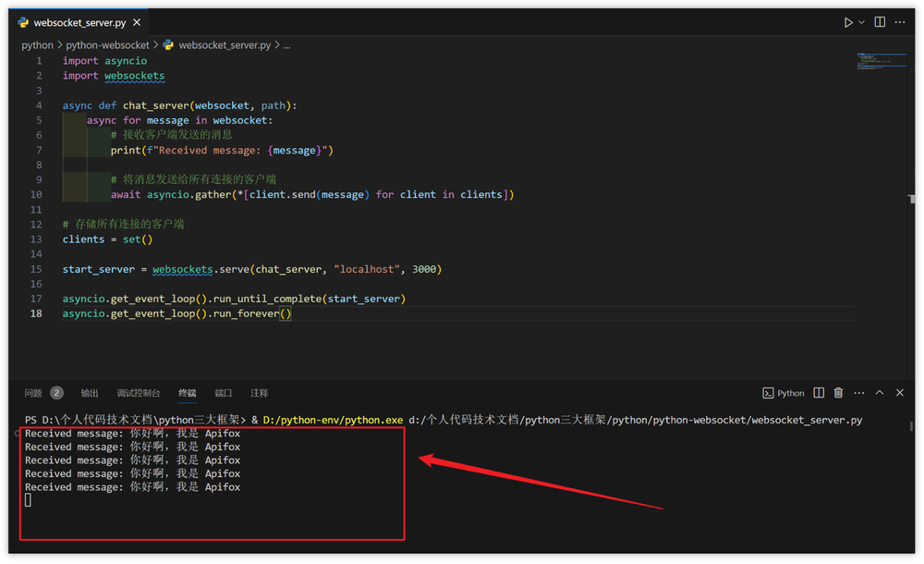This screenshot has width=924, height=564.
Task: Split the terminal pane
Action: tap(819, 393)
